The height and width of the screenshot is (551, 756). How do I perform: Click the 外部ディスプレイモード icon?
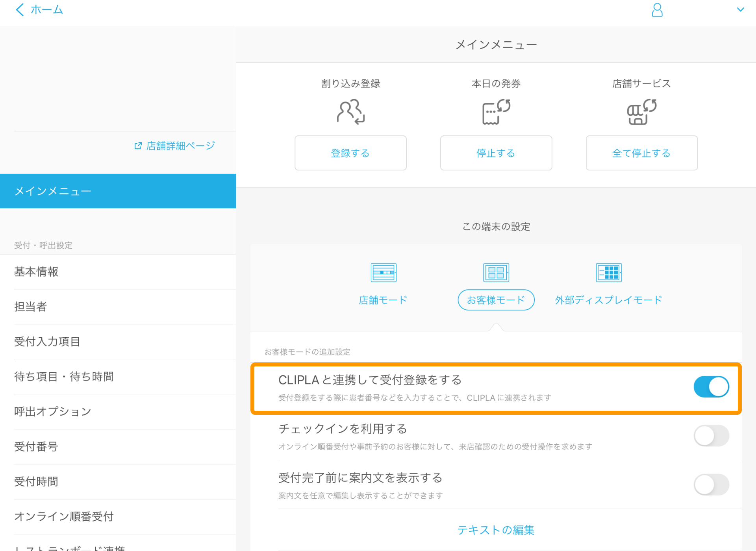(609, 273)
